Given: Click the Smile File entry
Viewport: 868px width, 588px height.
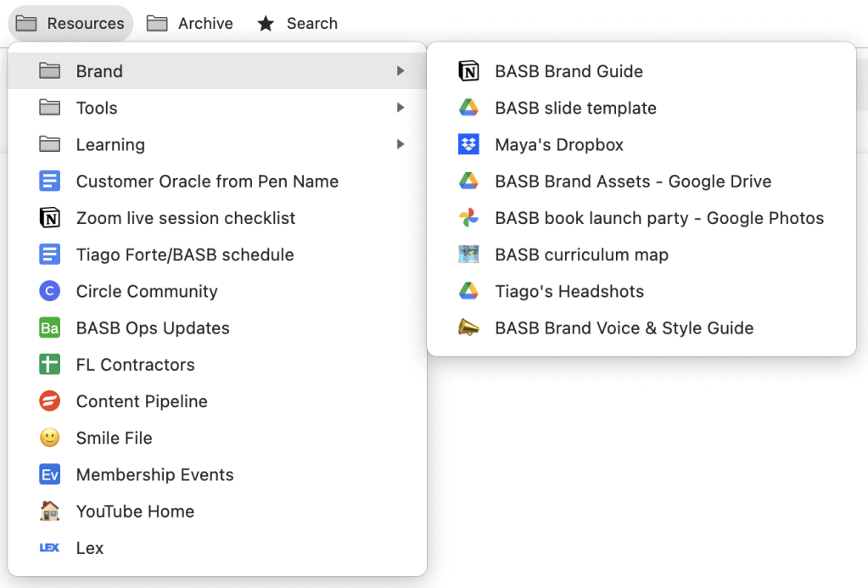Looking at the screenshot, I should [x=114, y=438].
